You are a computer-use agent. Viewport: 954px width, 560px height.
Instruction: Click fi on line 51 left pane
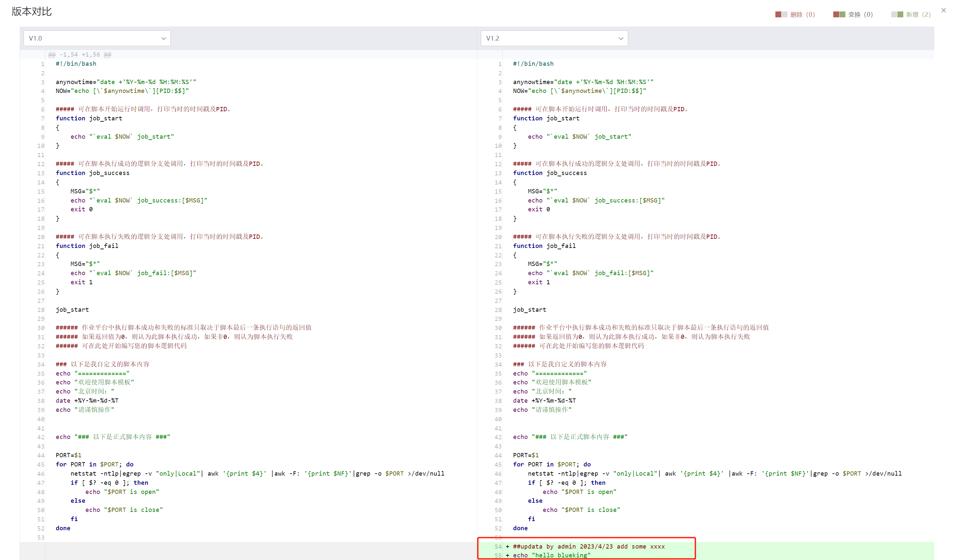[74, 519]
